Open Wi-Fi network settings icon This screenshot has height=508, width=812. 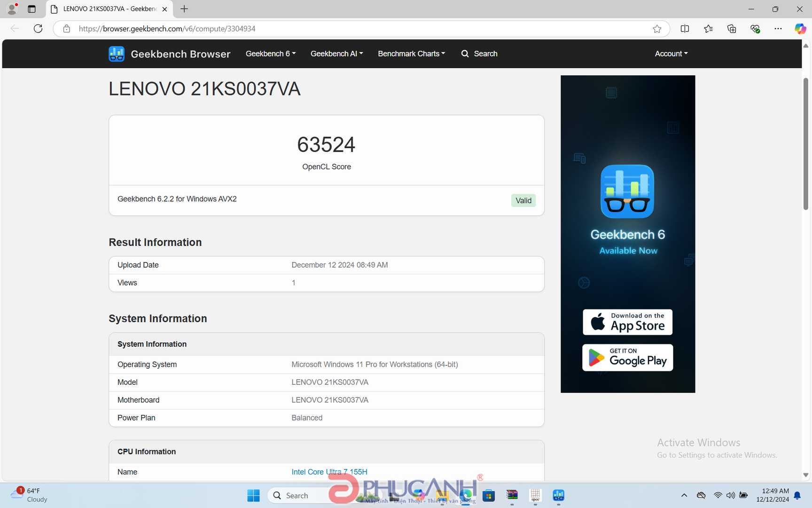click(718, 495)
